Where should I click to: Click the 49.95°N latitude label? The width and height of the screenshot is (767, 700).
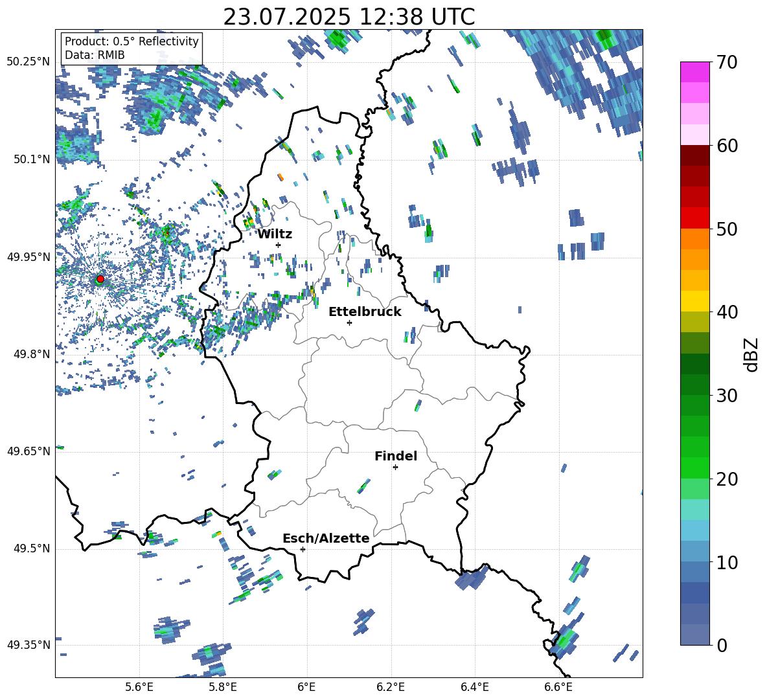[x=29, y=256]
